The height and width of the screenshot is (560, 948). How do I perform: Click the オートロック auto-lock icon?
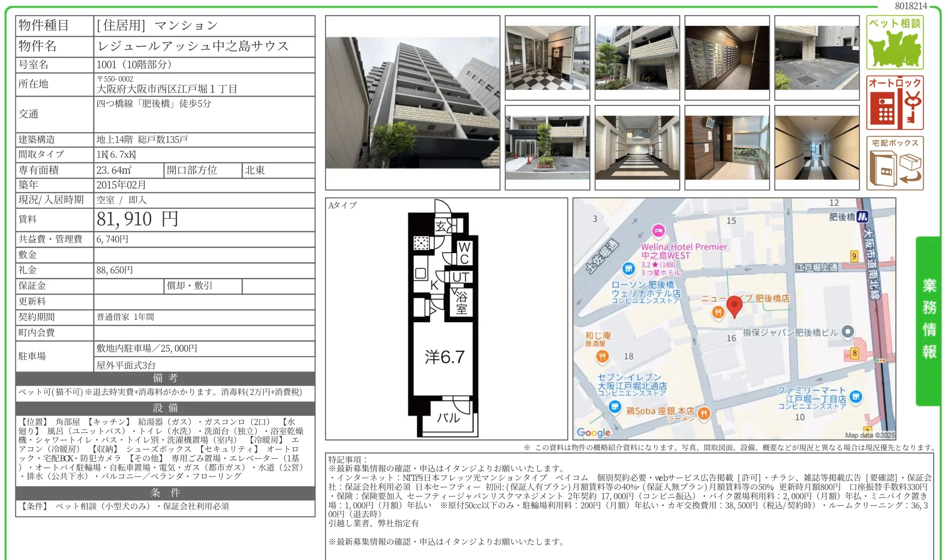[x=895, y=103]
